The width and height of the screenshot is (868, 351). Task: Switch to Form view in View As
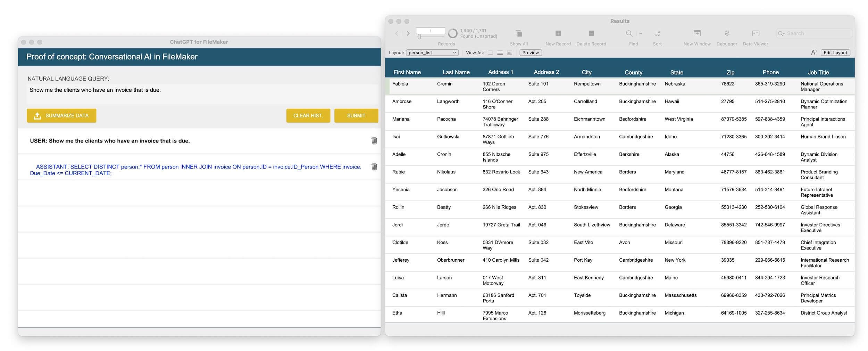(490, 53)
